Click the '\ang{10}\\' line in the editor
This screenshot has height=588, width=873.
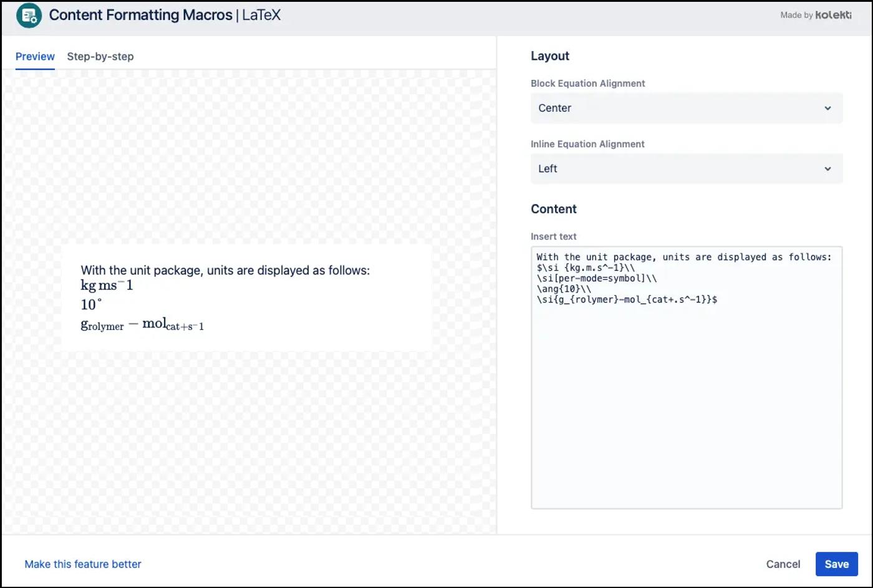(x=564, y=289)
